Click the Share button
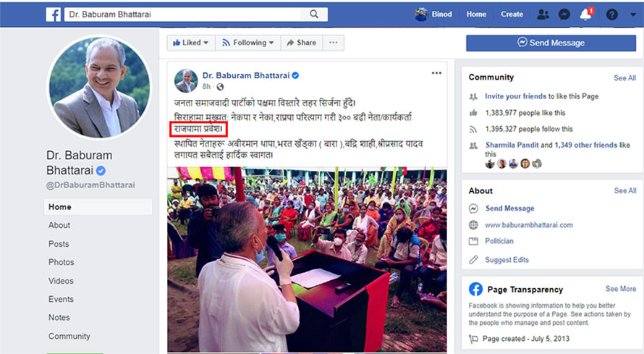This screenshot has height=354, width=644. [x=302, y=42]
